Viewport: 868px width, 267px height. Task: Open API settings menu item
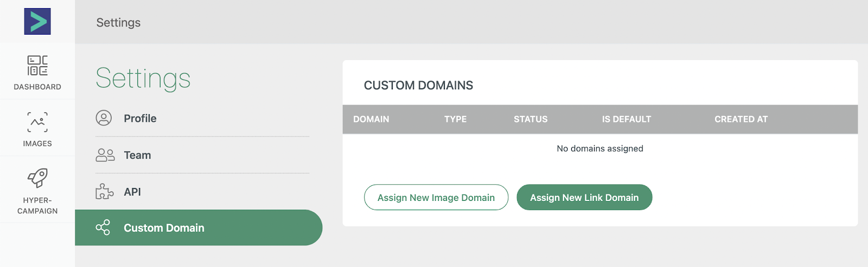click(x=202, y=192)
